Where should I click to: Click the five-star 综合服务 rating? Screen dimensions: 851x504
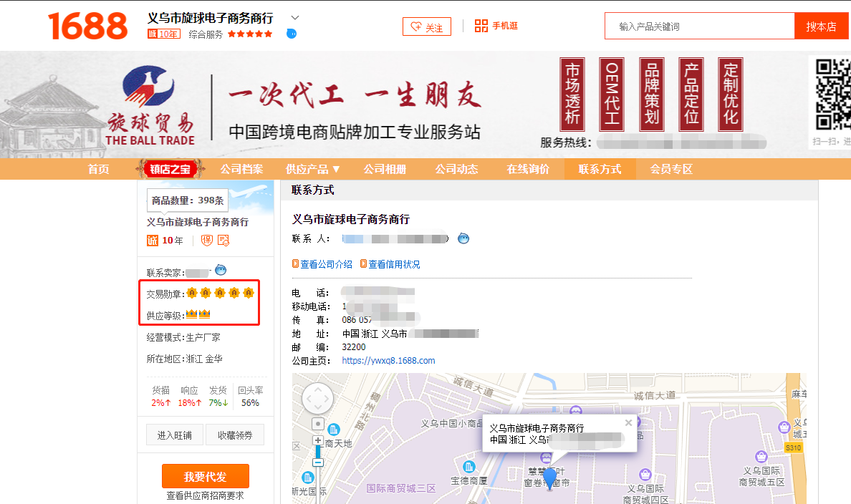pos(250,34)
